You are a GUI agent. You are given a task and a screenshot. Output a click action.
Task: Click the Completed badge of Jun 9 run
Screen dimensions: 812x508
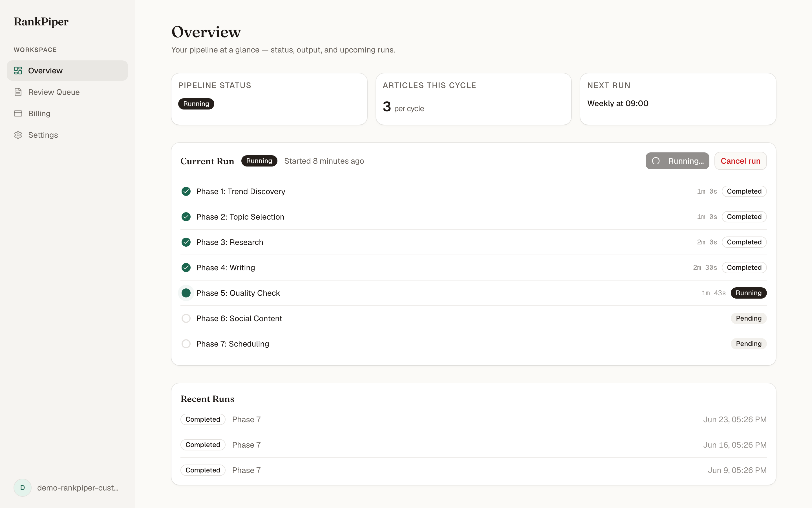tap(203, 470)
